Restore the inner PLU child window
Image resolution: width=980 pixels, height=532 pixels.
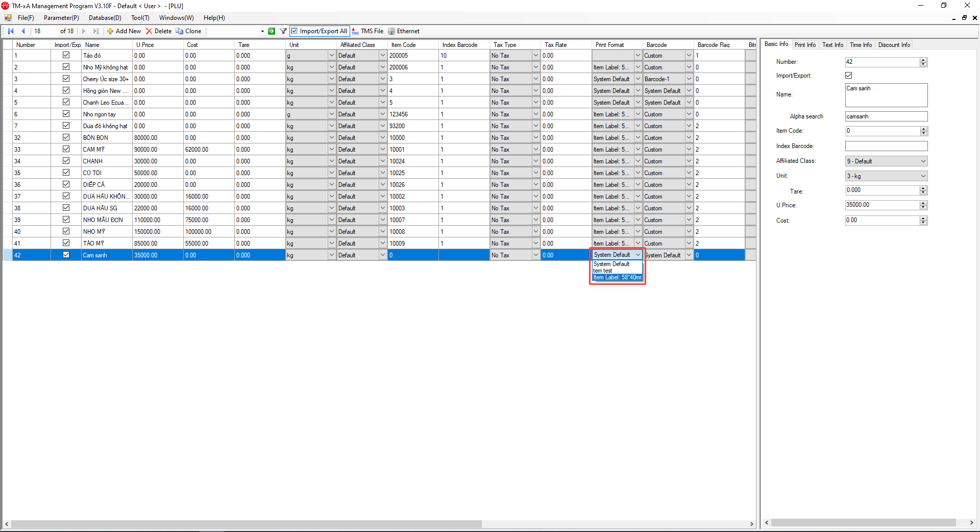pos(964,18)
